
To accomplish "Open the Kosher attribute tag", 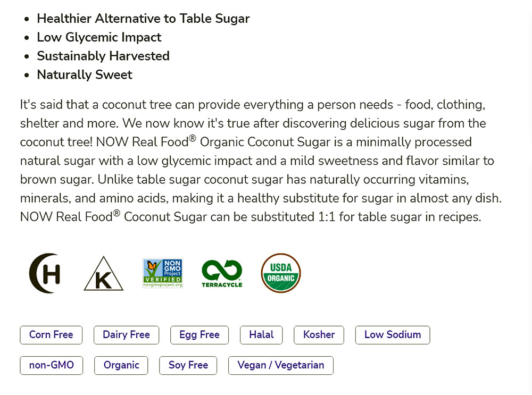I will (319, 335).
